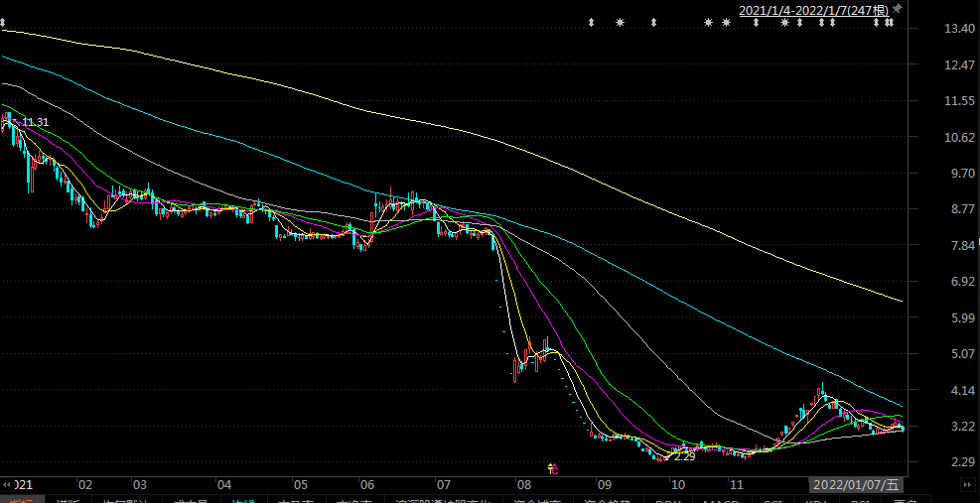The image size is (980, 503).
Task: Click the scroll-right double arrow on the time axis
Action: [x=966, y=485]
